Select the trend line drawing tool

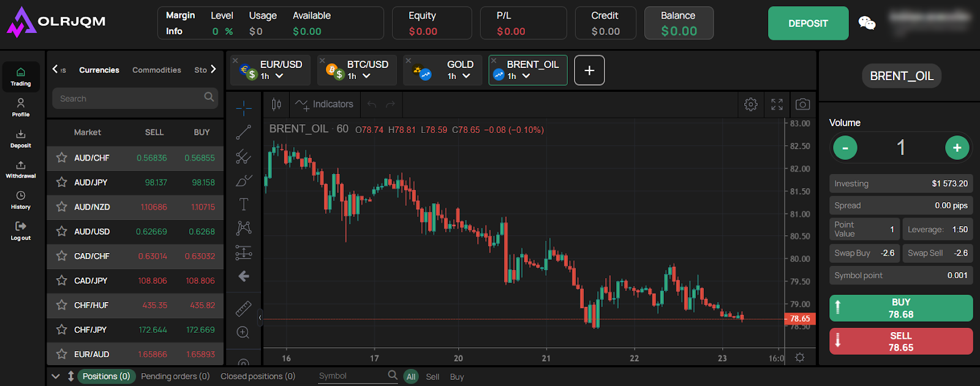click(x=244, y=132)
